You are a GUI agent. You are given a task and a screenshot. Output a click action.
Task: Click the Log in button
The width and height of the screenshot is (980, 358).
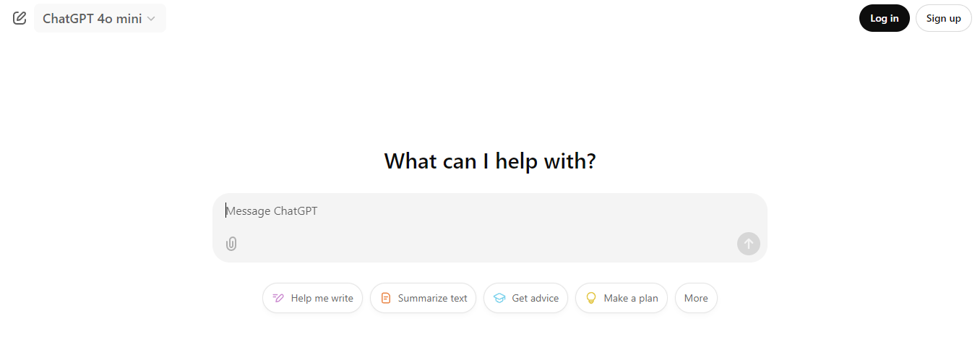point(884,18)
